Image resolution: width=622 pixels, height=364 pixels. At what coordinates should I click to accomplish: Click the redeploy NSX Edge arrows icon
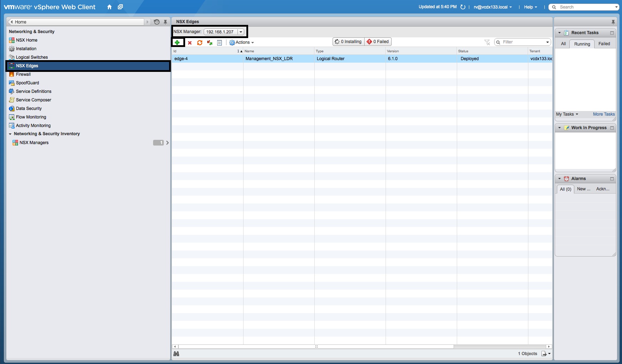(209, 43)
